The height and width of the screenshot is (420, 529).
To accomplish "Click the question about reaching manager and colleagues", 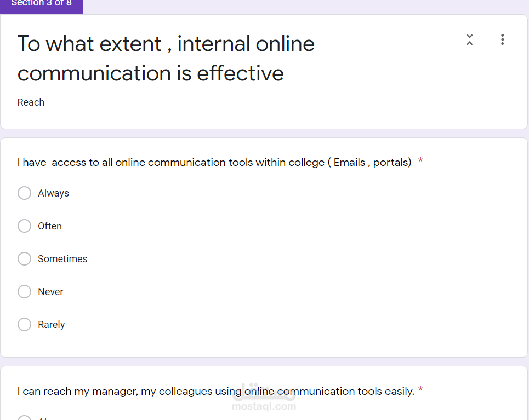I will (215, 392).
